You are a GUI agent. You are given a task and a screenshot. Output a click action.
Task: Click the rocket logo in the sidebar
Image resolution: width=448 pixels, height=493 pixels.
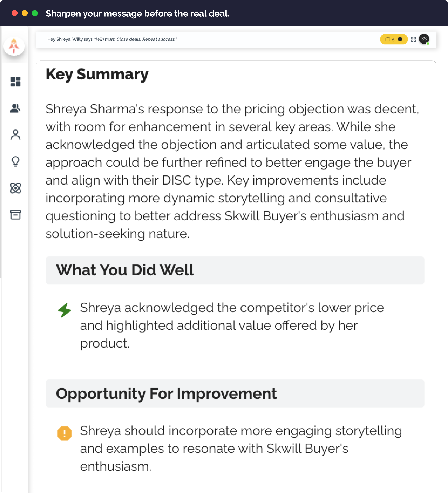point(14,46)
